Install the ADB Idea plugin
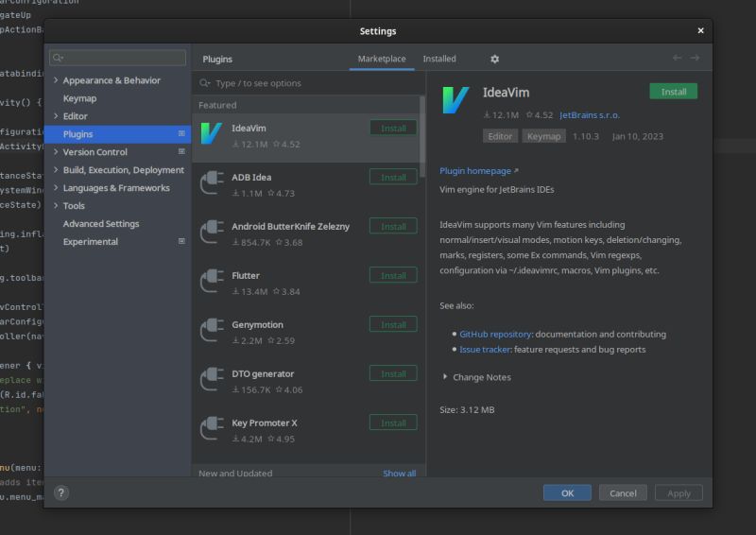 393,177
